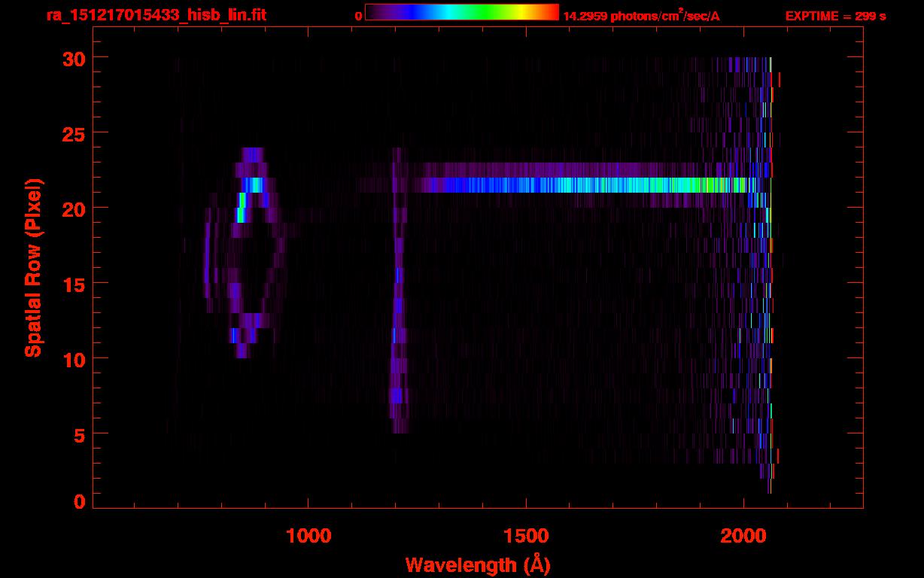Click the filename ra_151217015433_hisb_lin.fit title
The image size is (924, 578).
(x=155, y=15)
